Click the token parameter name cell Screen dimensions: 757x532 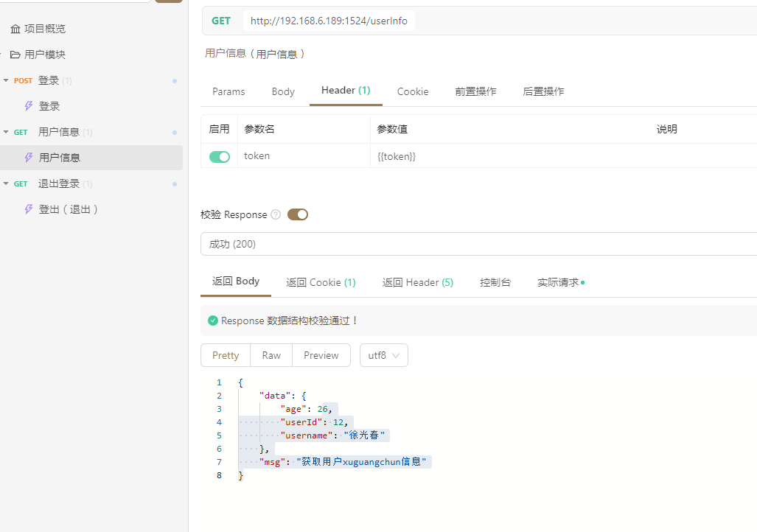[304, 156]
